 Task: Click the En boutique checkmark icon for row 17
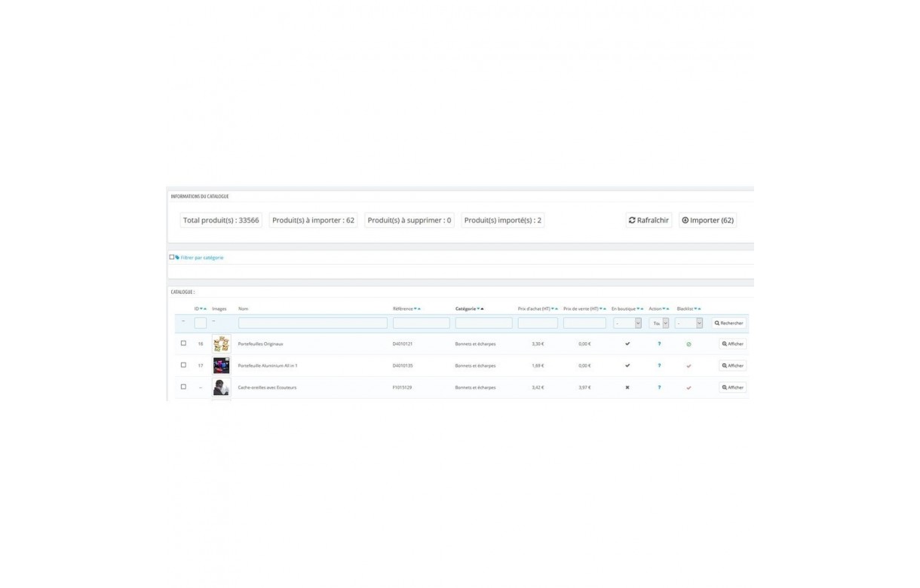click(627, 365)
